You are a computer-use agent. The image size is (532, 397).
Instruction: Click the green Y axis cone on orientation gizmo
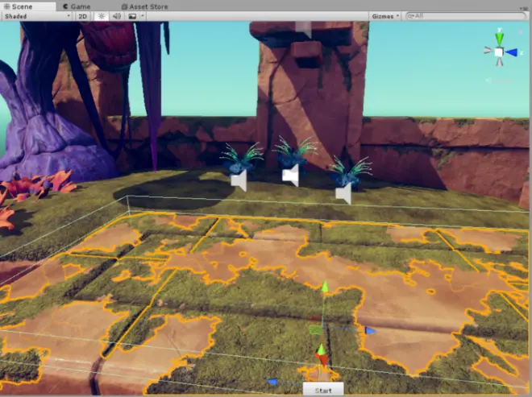coord(499,38)
